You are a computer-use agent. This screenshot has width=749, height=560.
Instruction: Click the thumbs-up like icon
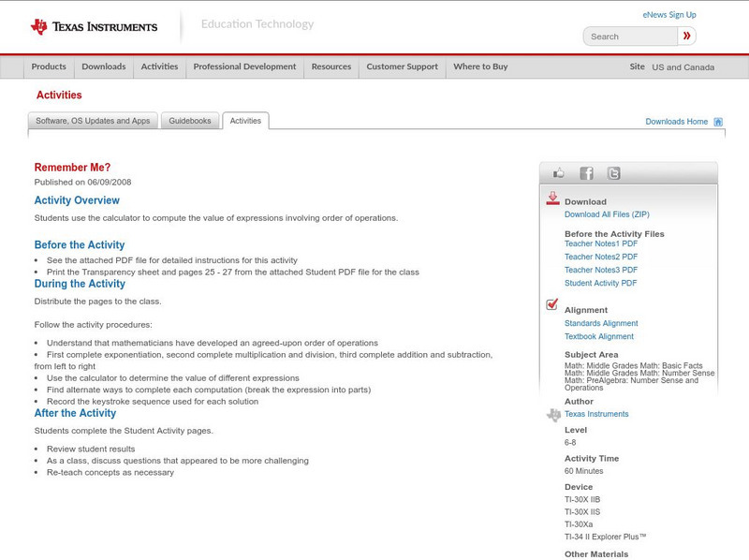tap(559, 172)
